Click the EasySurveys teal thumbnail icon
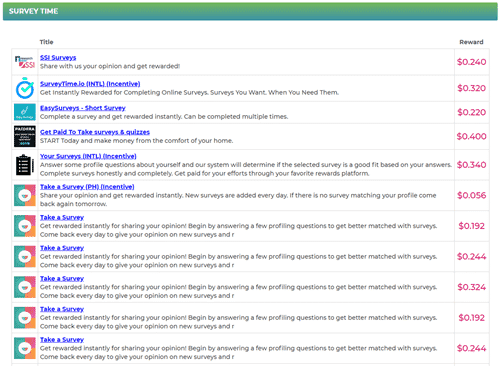This screenshot has height=366, width=500. point(25,112)
